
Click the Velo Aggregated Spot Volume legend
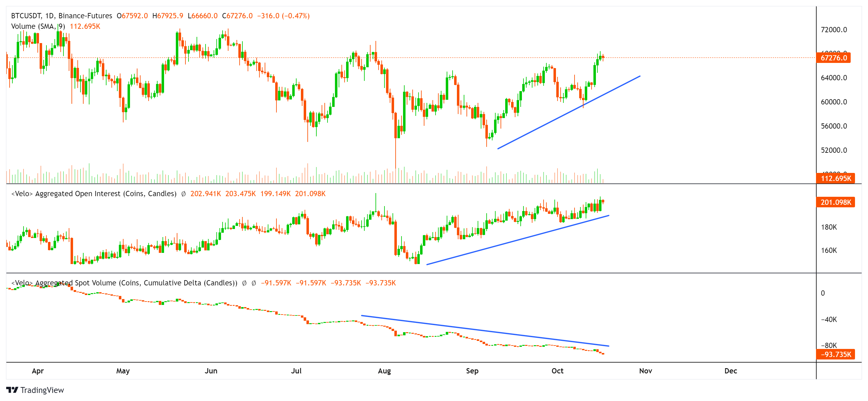pyautogui.click(x=125, y=283)
